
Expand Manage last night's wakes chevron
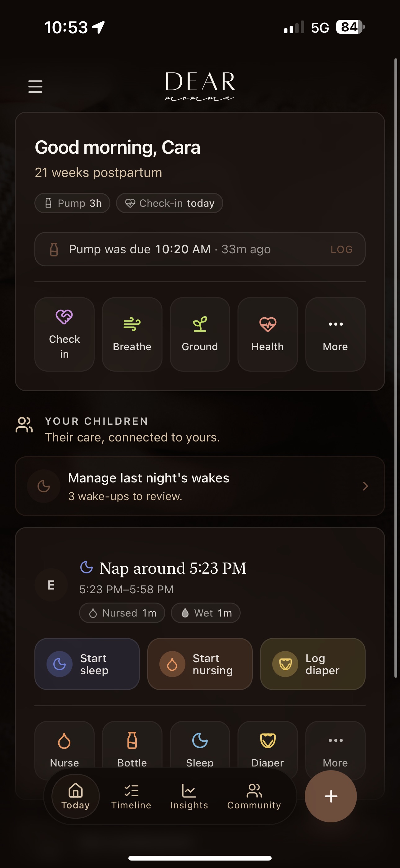365,486
